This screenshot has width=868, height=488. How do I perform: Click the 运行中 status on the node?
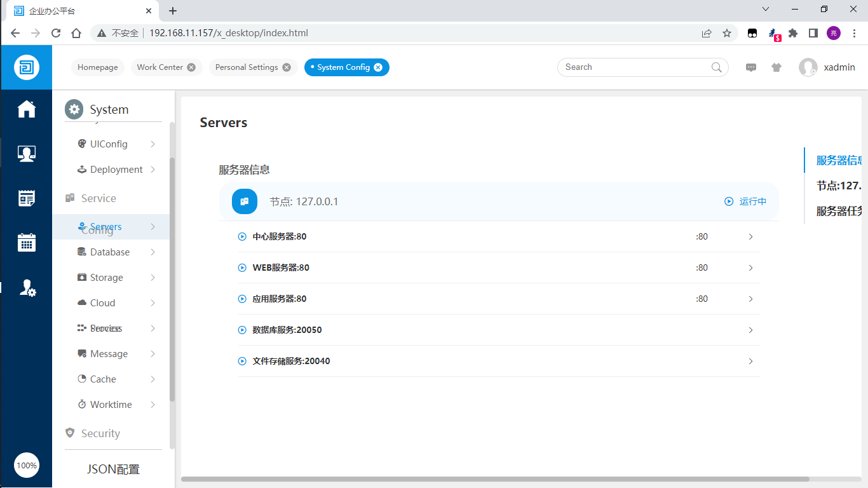click(x=746, y=201)
